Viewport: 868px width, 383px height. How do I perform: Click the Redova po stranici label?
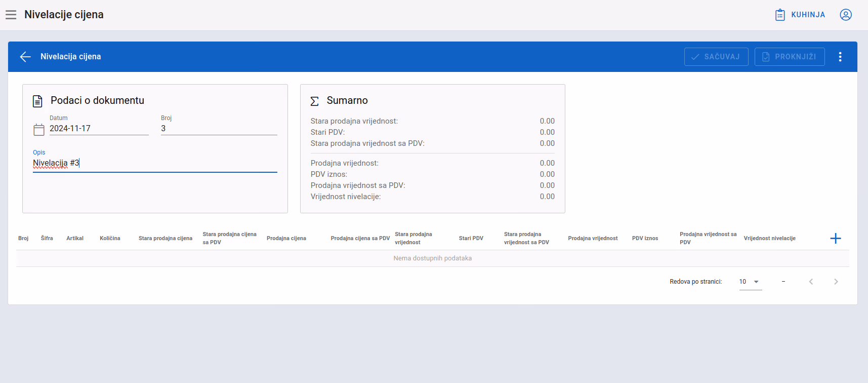point(696,282)
